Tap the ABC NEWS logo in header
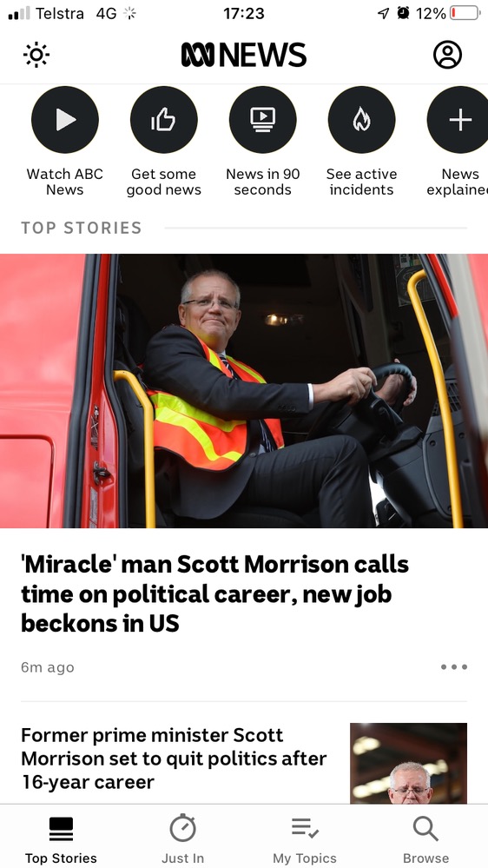Screen dimensions: 488x868 [x=244, y=55]
